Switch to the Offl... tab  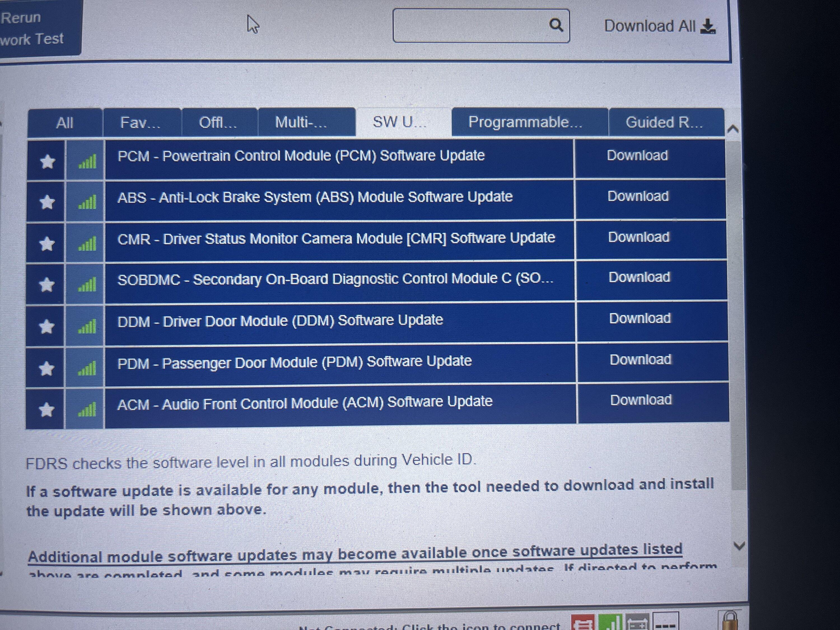(x=220, y=122)
